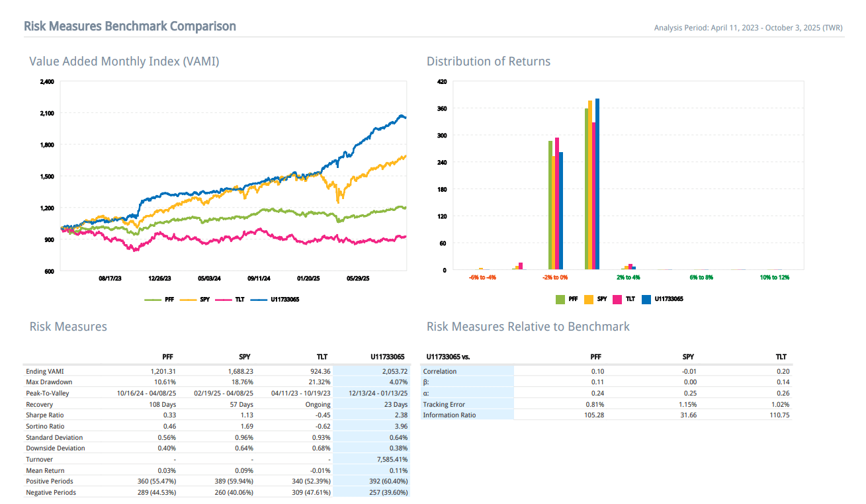
Task: Click the -2% to 0% axis label
Action: tap(555, 277)
